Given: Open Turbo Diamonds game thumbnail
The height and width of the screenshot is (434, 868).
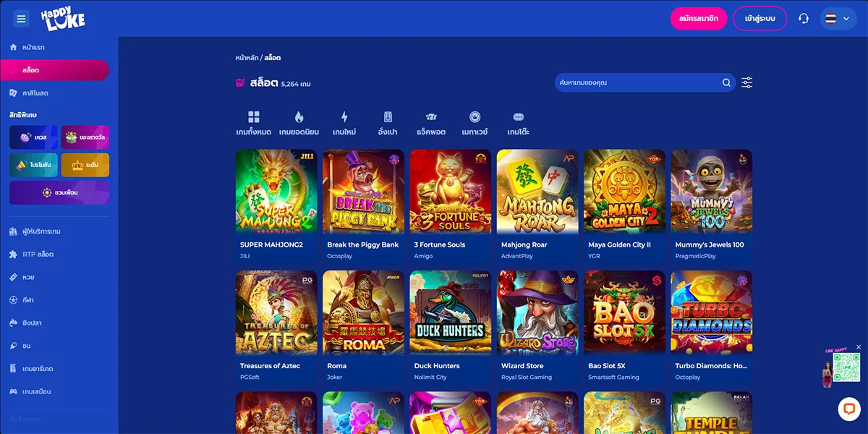Looking at the screenshot, I should coord(711,312).
